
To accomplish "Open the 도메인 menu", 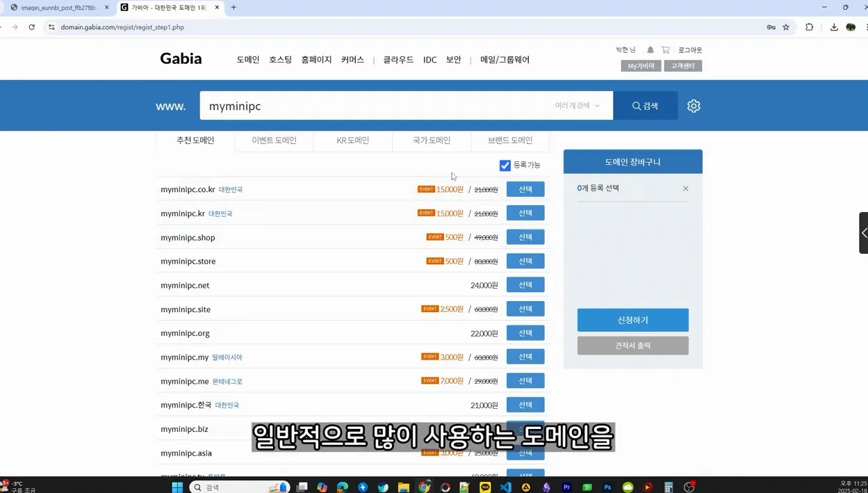I will pyautogui.click(x=248, y=60).
